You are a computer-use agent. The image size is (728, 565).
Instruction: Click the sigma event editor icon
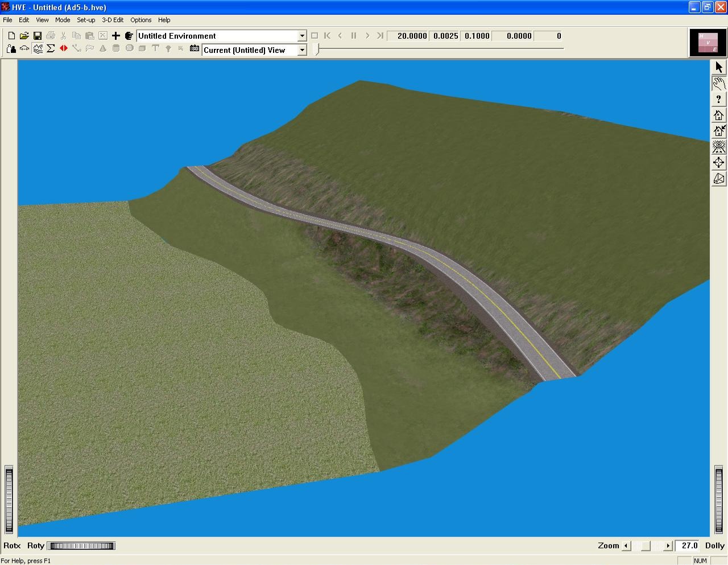pyautogui.click(x=51, y=49)
